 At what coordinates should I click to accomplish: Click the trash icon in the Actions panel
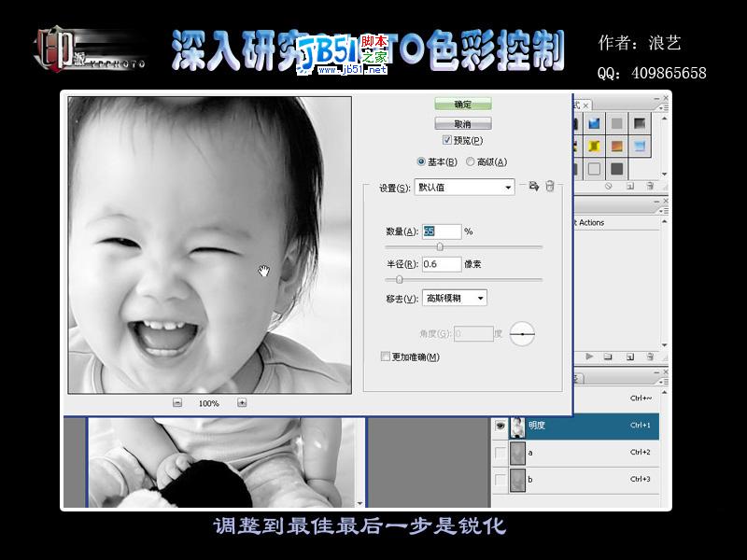click(x=651, y=357)
